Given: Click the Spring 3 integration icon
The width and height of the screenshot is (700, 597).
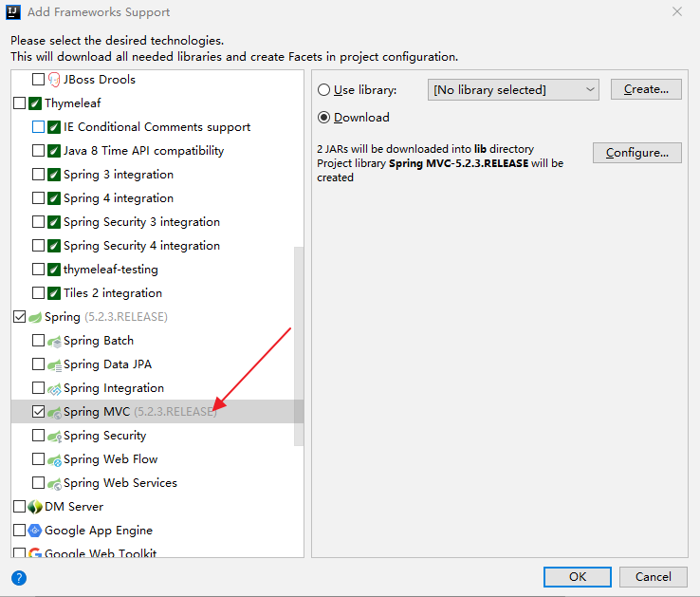Looking at the screenshot, I should [x=53, y=175].
